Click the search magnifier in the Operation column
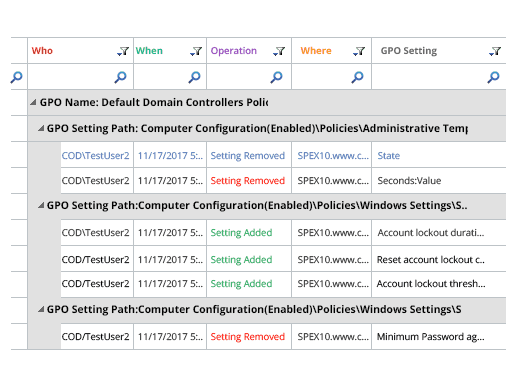520x382 pixels. [276, 77]
